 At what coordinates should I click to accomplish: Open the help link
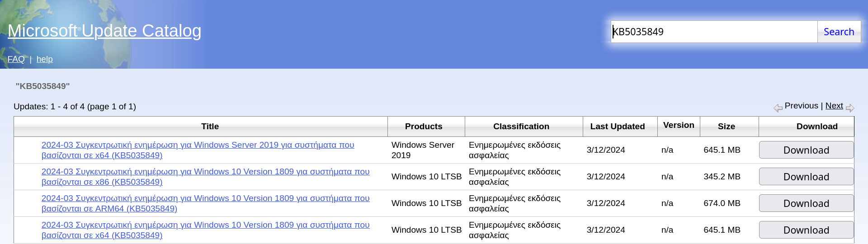[45, 59]
